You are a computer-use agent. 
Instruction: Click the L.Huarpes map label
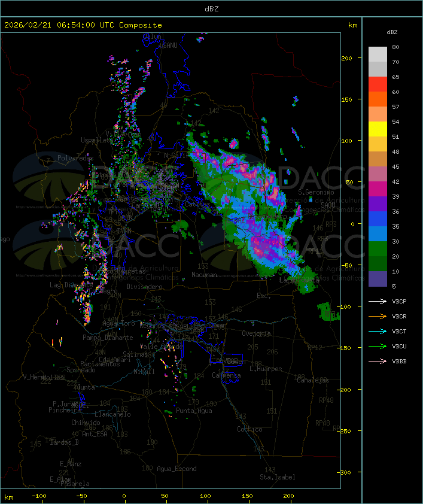point(266,369)
